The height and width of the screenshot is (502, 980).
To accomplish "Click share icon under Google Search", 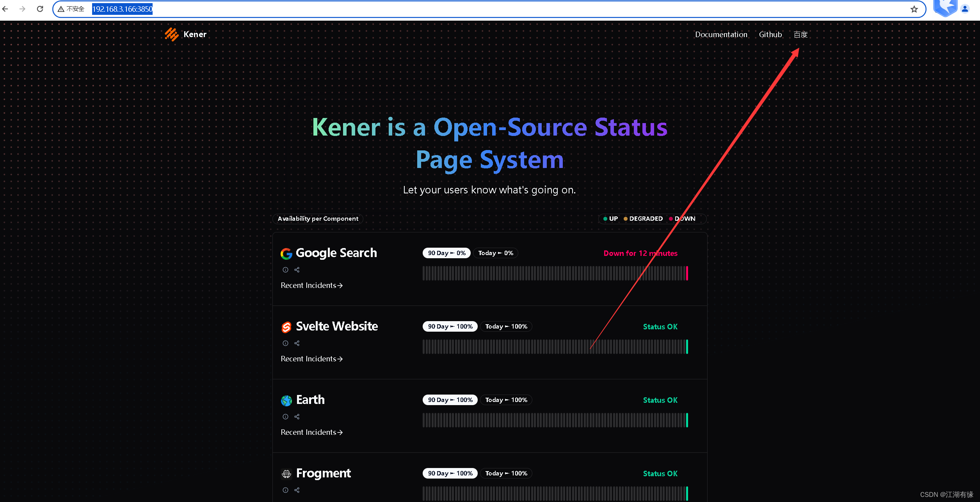I will [297, 270].
